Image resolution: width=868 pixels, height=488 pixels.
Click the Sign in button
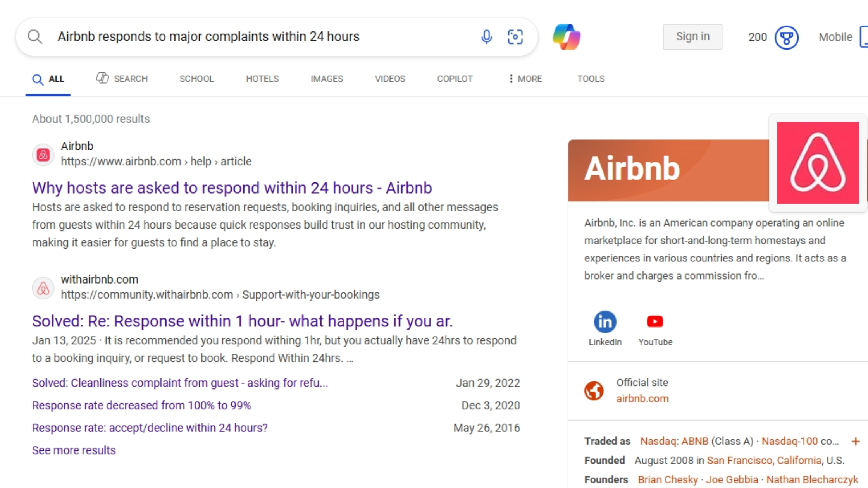click(692, 36)
